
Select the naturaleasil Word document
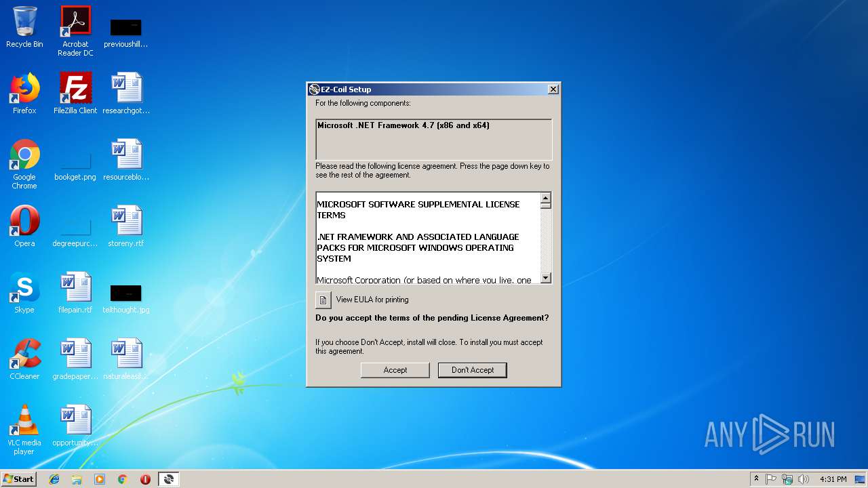(126, 359)
